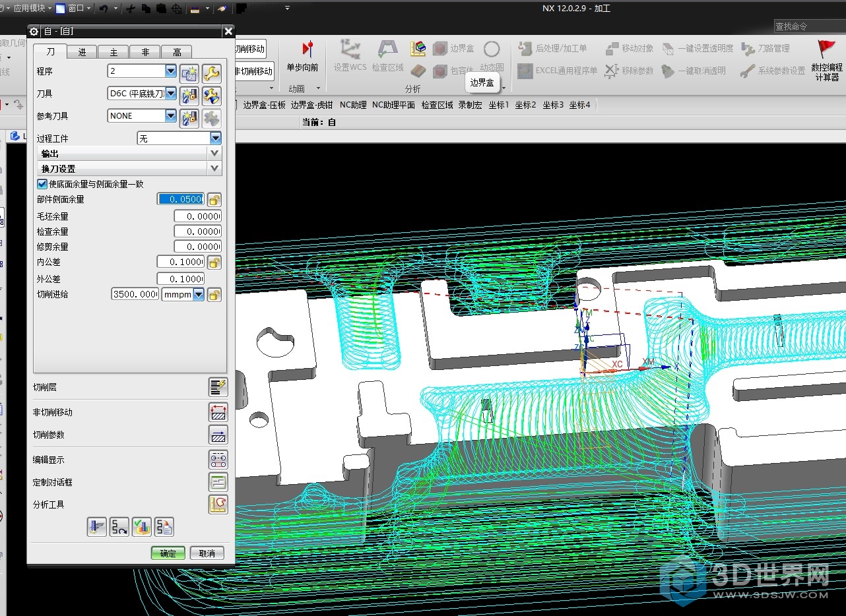The image size is (846, 616).
Task: Click the replay tool path icon
Action: (119, 526)
